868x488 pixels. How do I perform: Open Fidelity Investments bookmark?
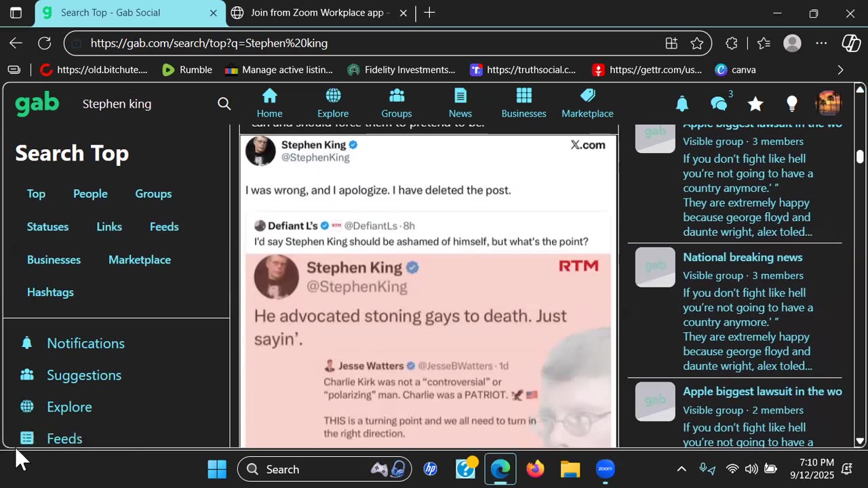[401, 70]
